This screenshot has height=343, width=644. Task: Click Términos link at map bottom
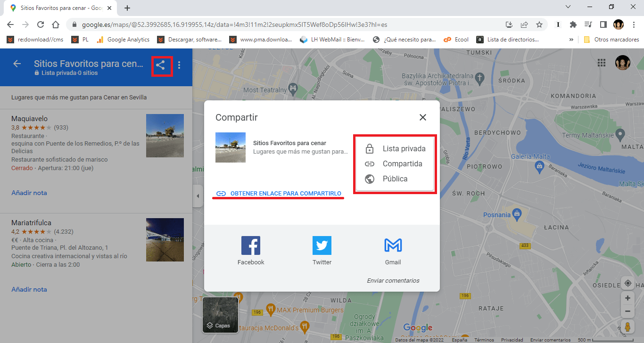pyautogui.click(x=484, y=340)
